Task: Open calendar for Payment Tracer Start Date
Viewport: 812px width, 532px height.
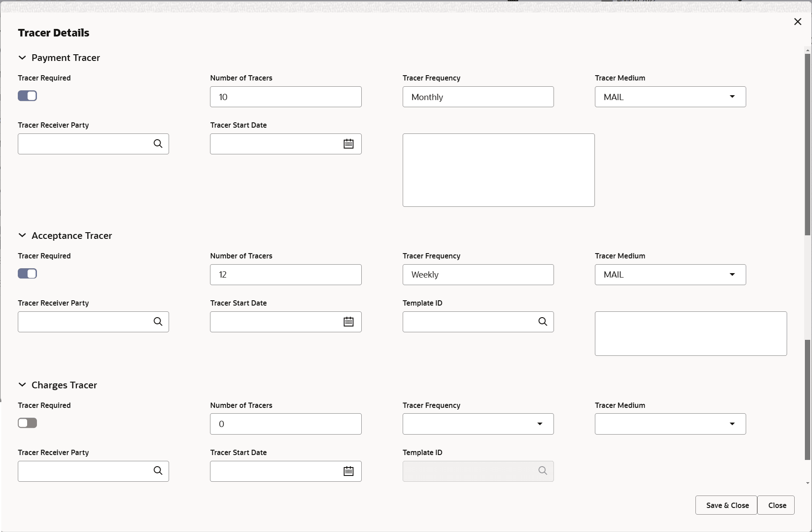Action: (x=348, y=144)
